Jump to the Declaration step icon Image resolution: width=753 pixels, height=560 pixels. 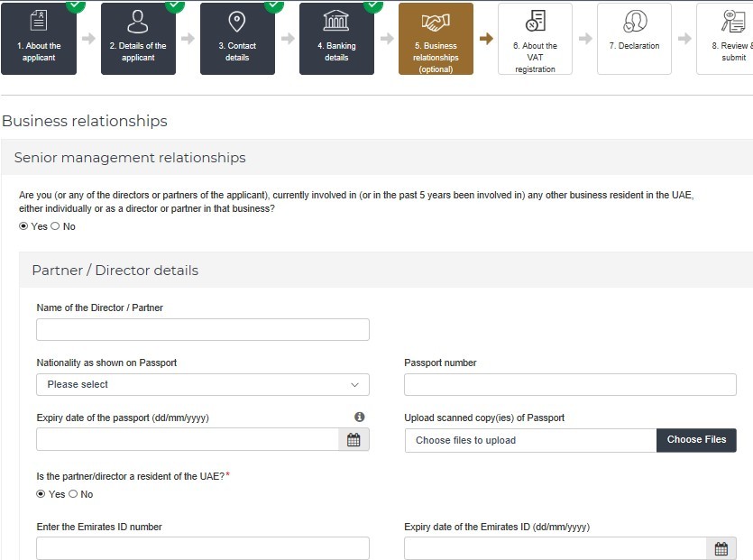634,23
